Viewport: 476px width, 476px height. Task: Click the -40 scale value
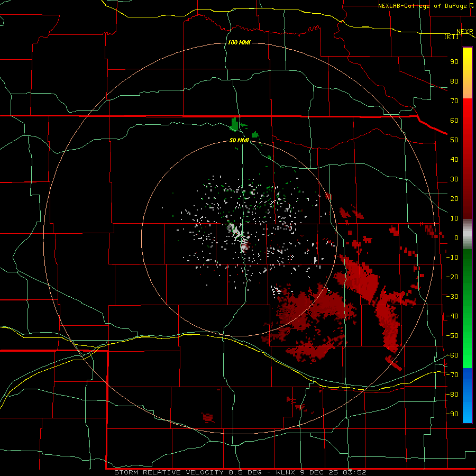pos(452,316)
